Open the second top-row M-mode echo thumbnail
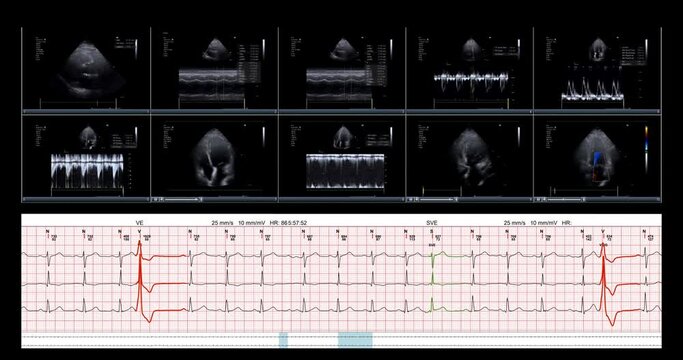Screen dimensions: 683x360 click(x=214, y=68)
